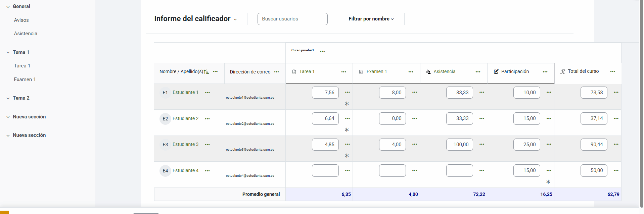644x214 pixels.
Task: Edit Estudiante 3 Asistencia grade 100,00
Action: tap(460, 145)
